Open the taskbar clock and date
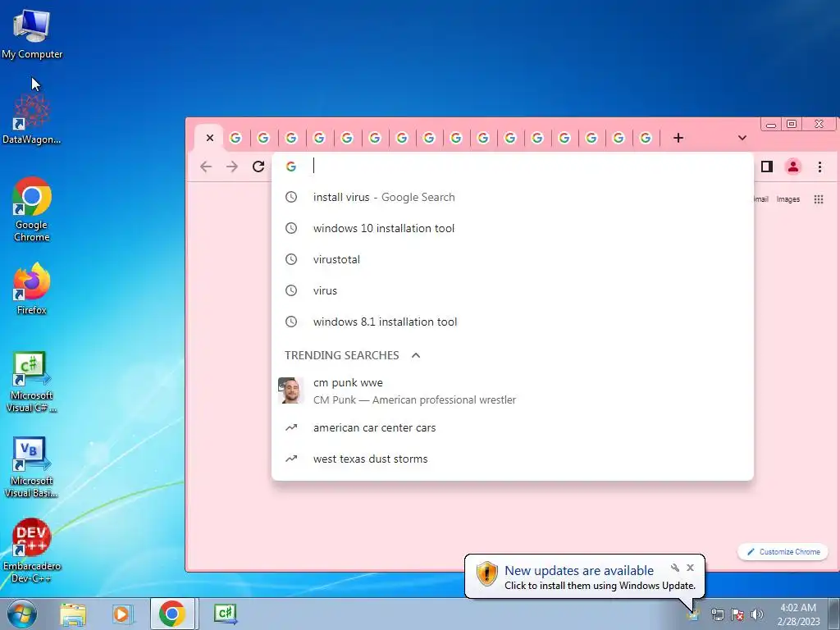Screen dimensions: 840x630 pyautogui.click(x=798, y=614)
